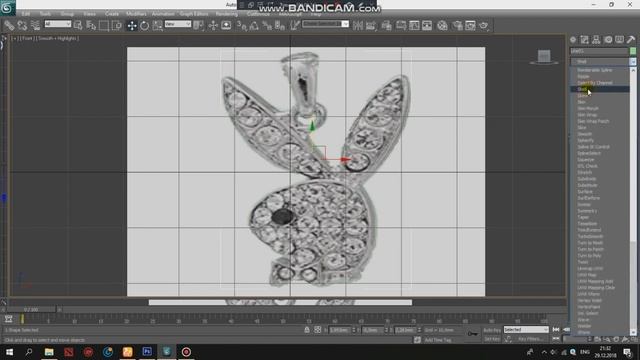Image resolution: width=640 pixels, height=360 pixels.
Task: Open the Layer Manager icon
Action: (x=387, y=25)
